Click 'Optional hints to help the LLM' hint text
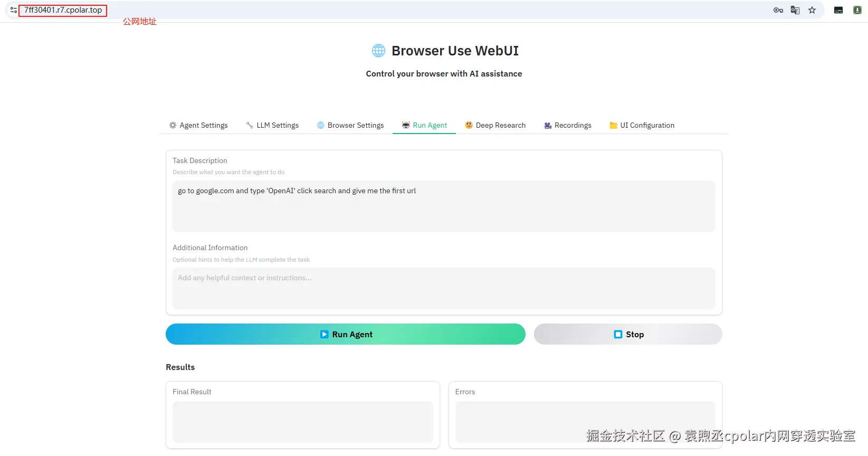Viewport: 868px width, 456px height. click(241, 260)
